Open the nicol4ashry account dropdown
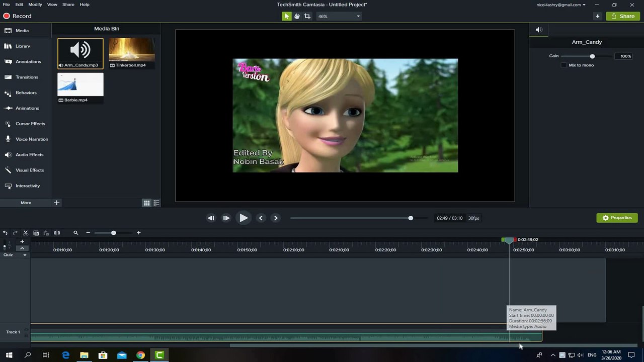Viewport: 644px width, 362px height. (561, 5)
